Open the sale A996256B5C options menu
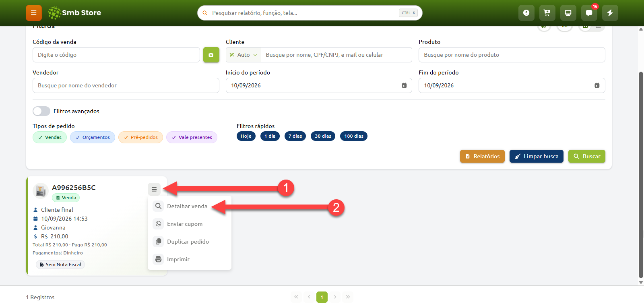Image resolution: width=644 pixels, height=308 pixels. pyautogui.click(x=154, y=189)
